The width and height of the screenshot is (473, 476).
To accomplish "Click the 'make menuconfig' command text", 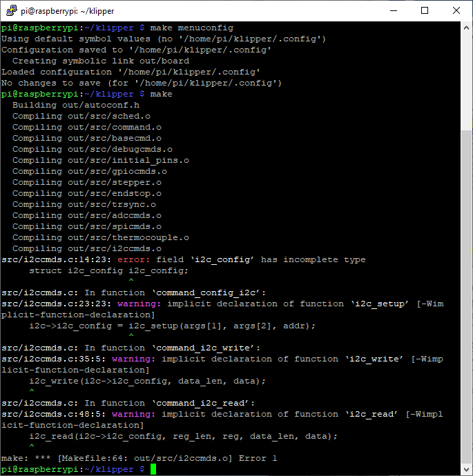I will [x=192, y=28].
